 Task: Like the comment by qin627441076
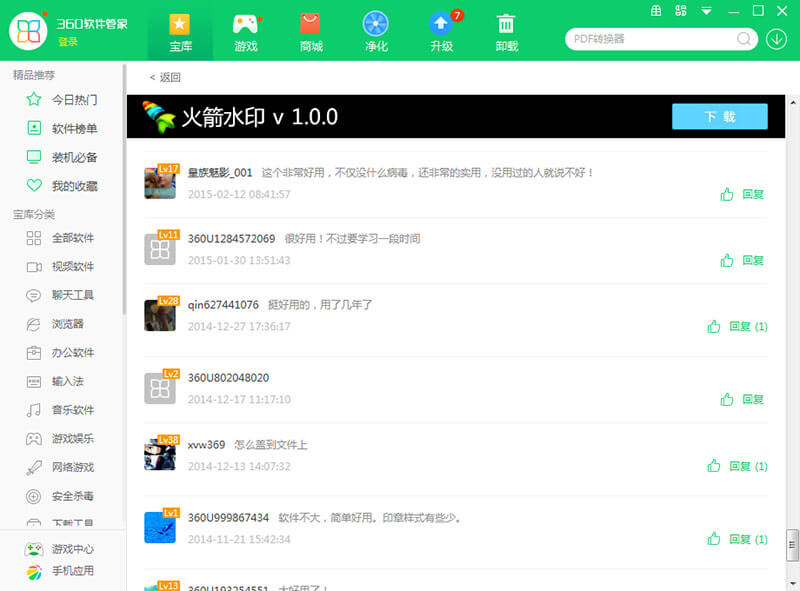(x=714, y=326)
